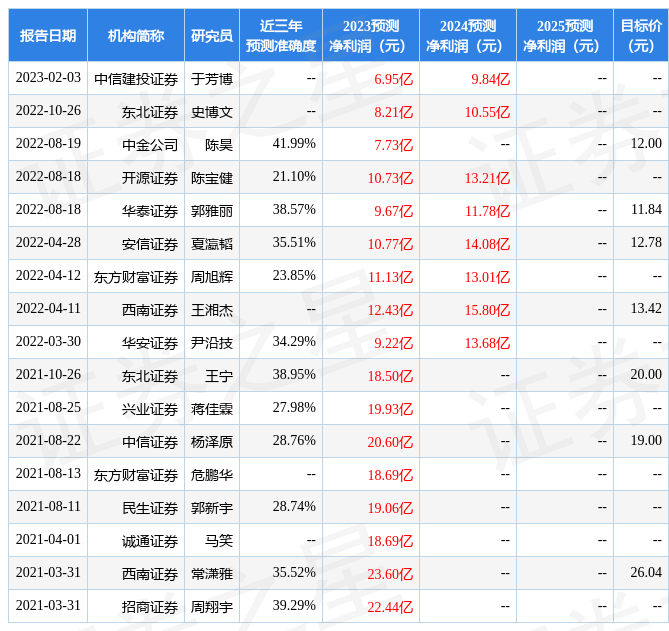Image resolution: width=669 pixels, height=631 pixels.
Task: Click the 11.13亿 profit value
Action: coord(390,277)
